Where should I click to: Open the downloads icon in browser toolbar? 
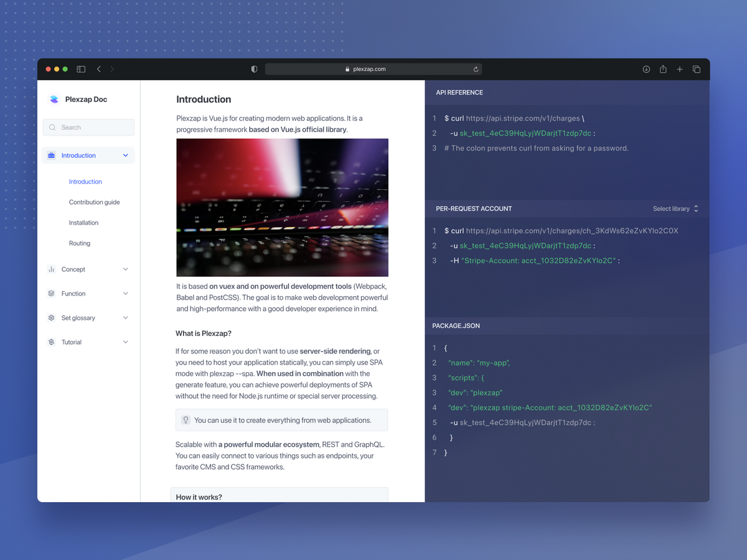[x=646, y=69]
